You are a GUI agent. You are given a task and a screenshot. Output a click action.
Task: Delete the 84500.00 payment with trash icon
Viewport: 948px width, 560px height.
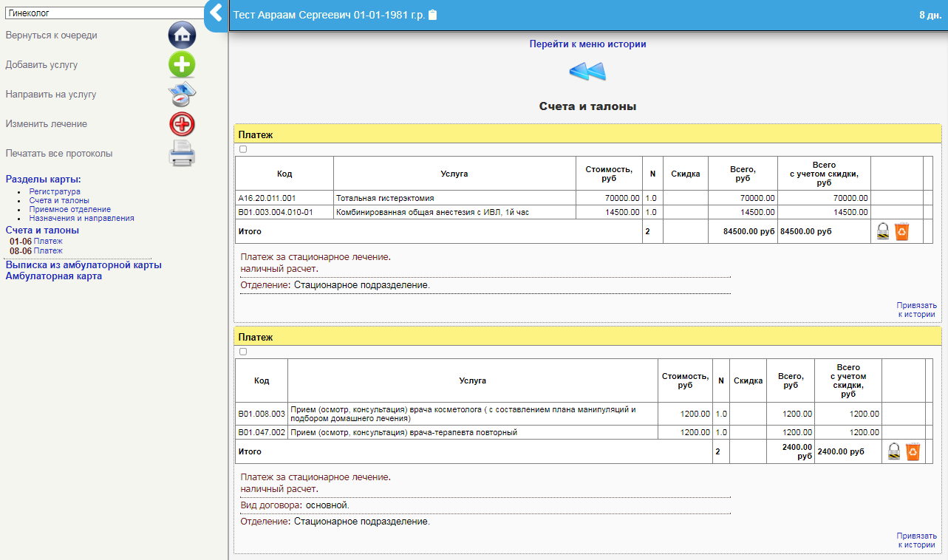(x=901, y=231)
